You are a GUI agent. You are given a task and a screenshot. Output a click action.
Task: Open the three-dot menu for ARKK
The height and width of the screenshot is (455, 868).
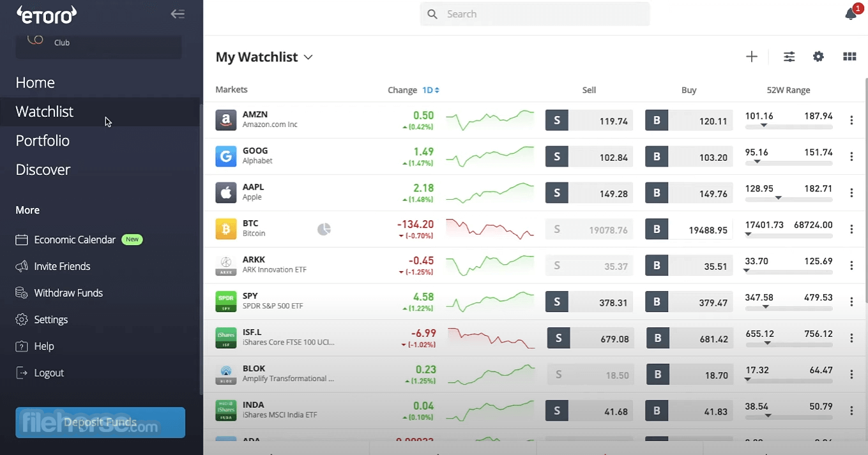(851, 265)
